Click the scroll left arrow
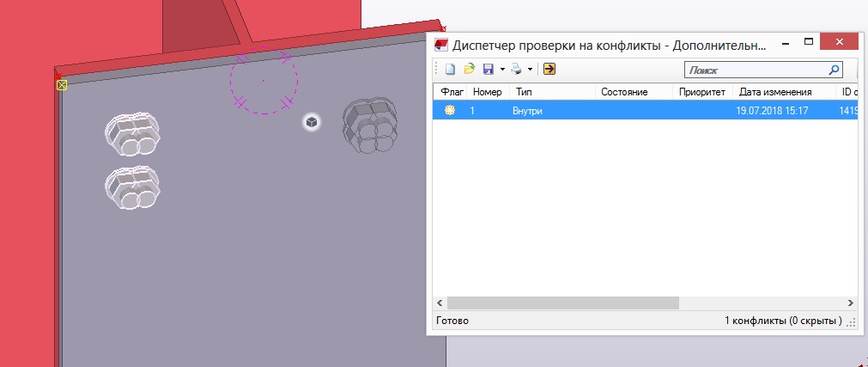868x367 pixels. click(x=440, y=303)
